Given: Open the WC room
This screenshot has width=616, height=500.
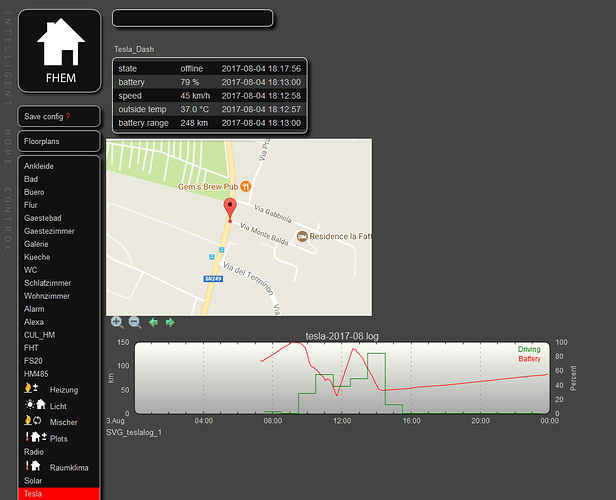Looking at the screenshot, I should click(31, 270).
